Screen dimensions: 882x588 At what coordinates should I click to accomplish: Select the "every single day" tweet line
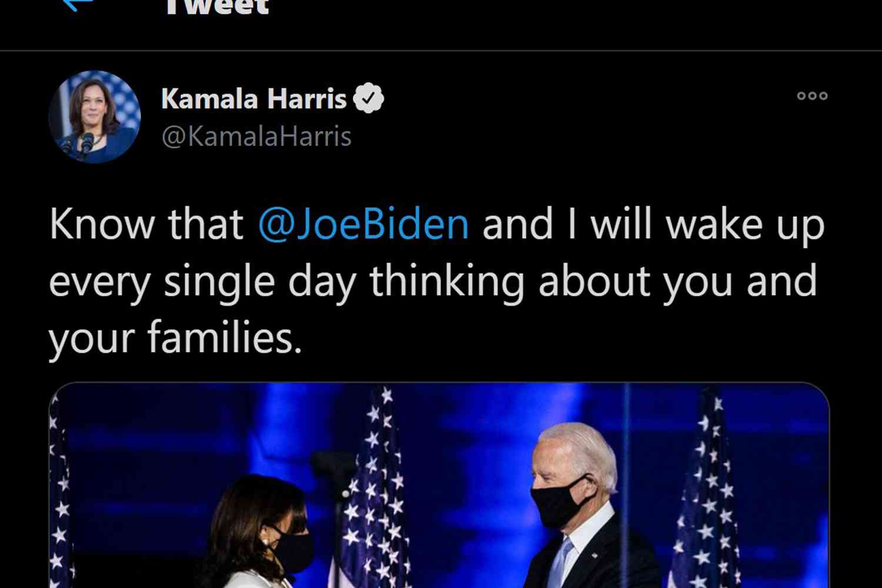coord(433,281)
